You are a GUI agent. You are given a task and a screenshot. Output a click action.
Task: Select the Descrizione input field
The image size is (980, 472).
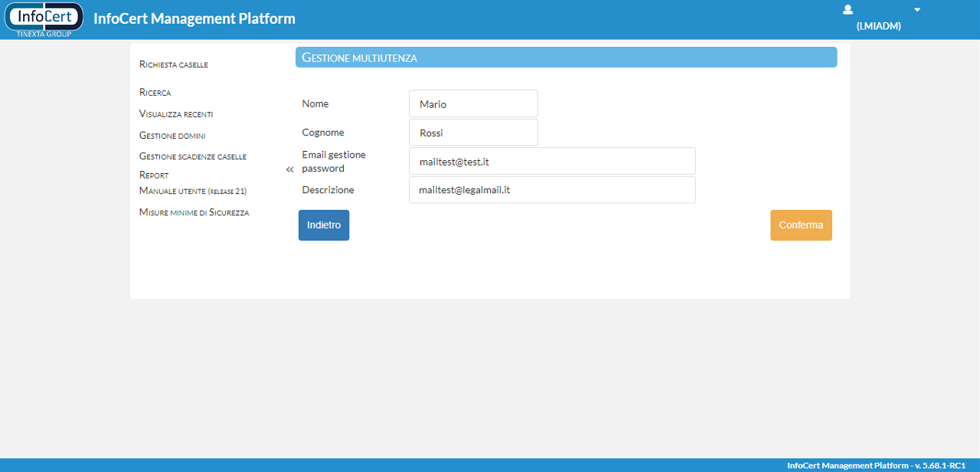(x=552, y=190)
